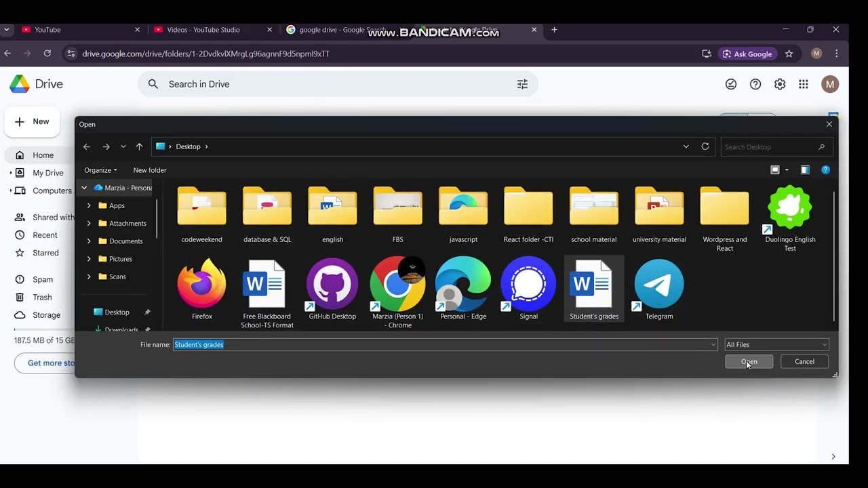
Task: Open the Chrome three-dot menu
Action: pyautogui.click(x=837, y=54)
